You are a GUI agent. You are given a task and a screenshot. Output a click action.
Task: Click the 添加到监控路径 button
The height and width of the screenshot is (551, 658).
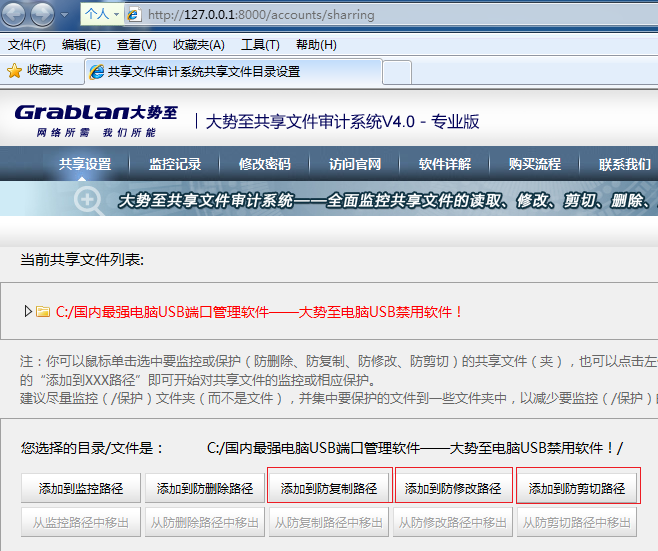[81, 488]
